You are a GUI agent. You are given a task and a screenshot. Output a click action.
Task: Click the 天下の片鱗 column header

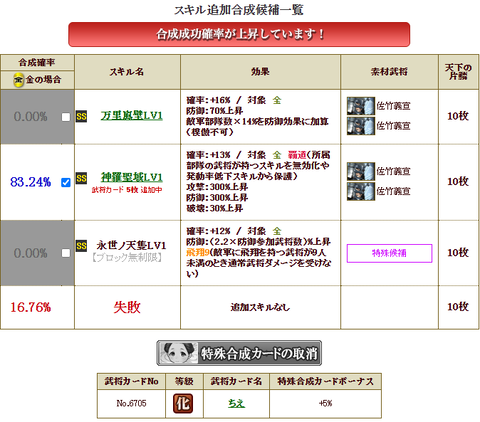pos(458,72)
